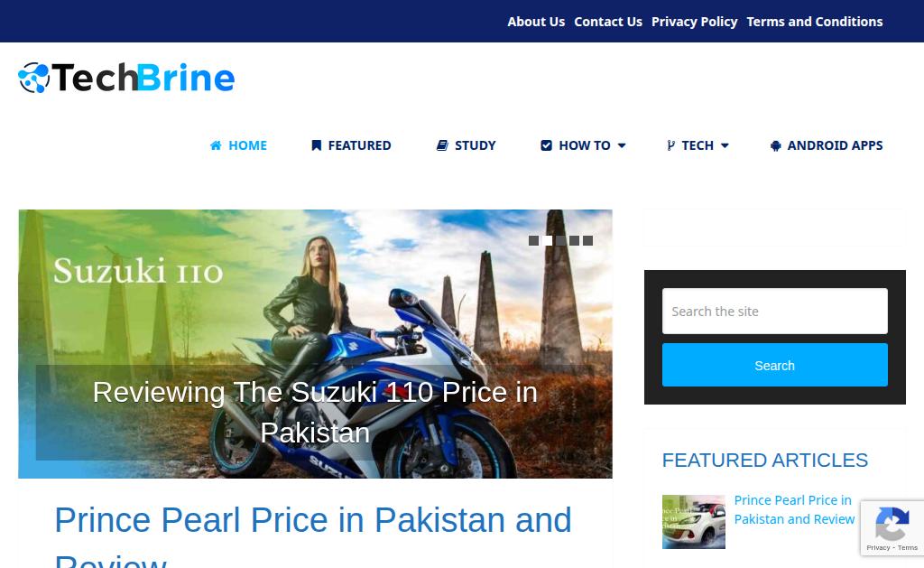Expand the HOW TO dropdown arrow
Image resolution: width=924 pixels, height=568 pixels.
pyautogui.click(x=622, y=145)
